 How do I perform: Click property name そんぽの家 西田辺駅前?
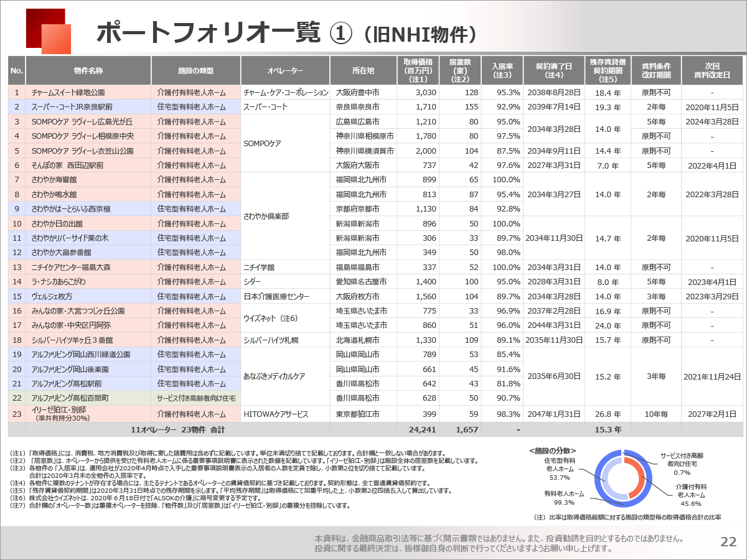point(67,166)
